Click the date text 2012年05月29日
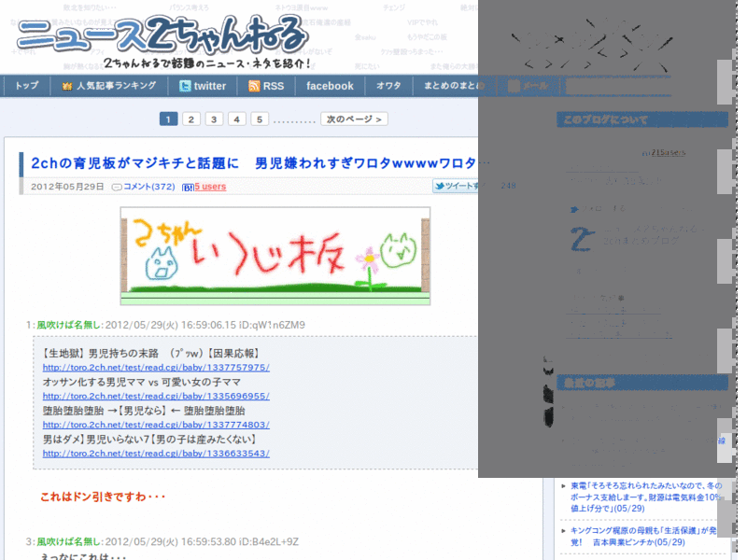This screenshot has width=747, height=560. click(67, 187)
